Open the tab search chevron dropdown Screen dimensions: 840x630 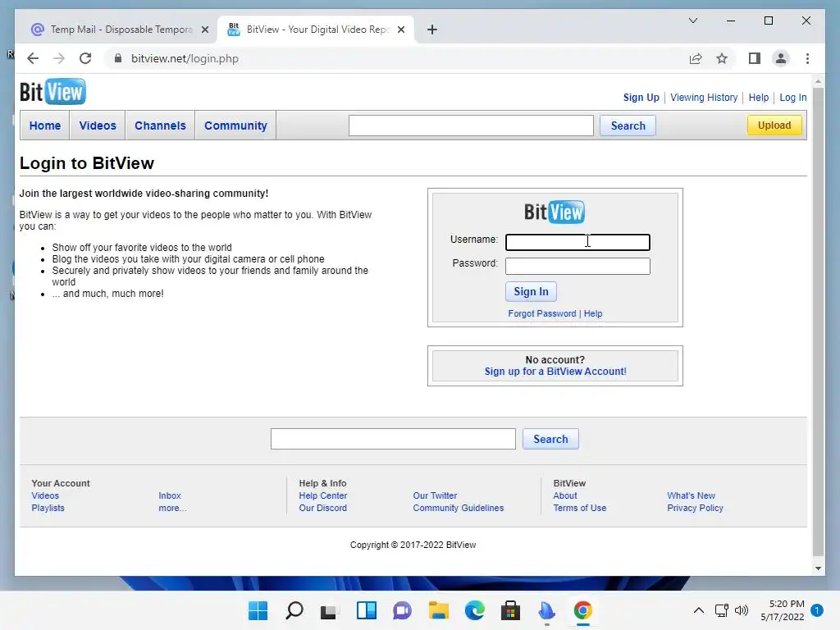[x=692, y=21]
